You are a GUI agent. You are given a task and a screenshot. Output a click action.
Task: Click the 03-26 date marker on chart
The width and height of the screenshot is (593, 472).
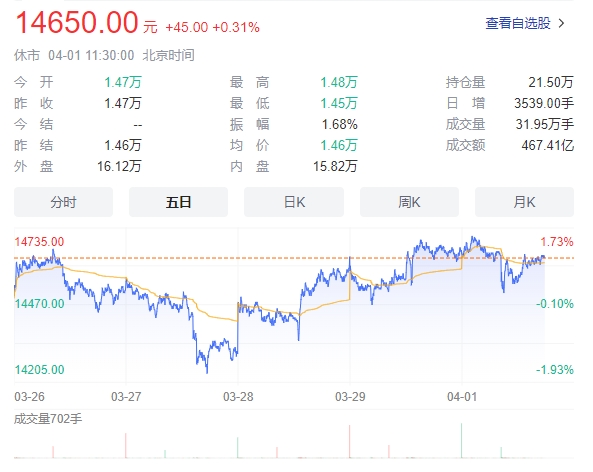tap(29, 397)
